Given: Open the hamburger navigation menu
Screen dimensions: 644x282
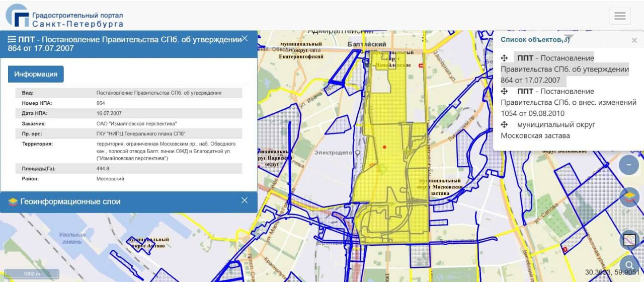Looking at the screenshot, I should pos(619,16).
